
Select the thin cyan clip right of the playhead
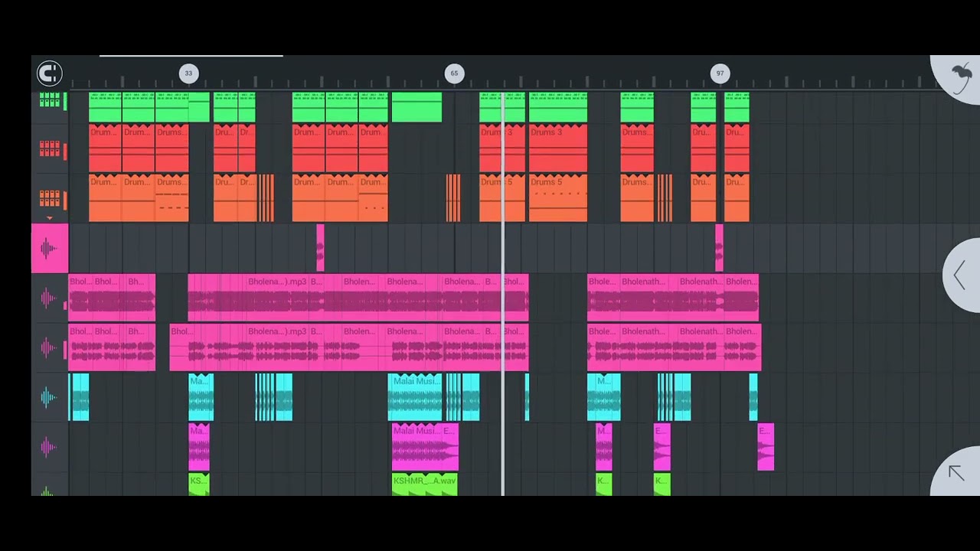(527, 397)
